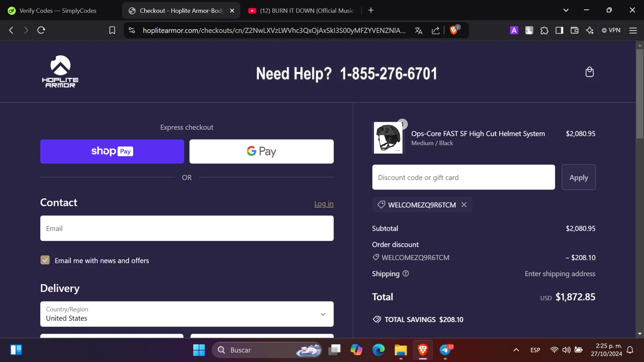
Task: Open the widgets panel on taskbar
Action: coord(16,350)
